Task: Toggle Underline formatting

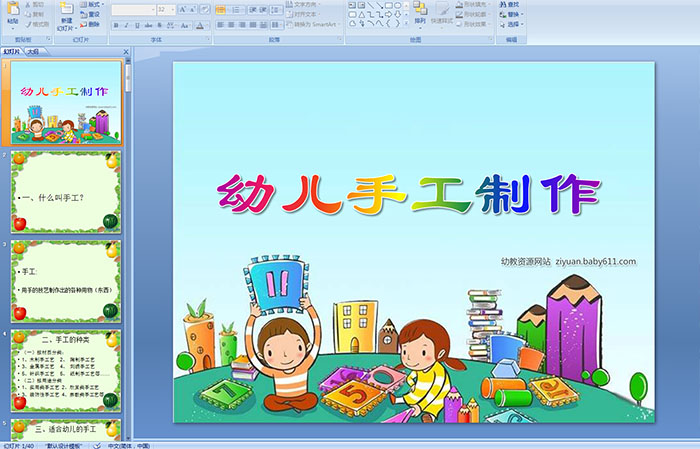Action: pyautogui.click(x=137, y=25)
